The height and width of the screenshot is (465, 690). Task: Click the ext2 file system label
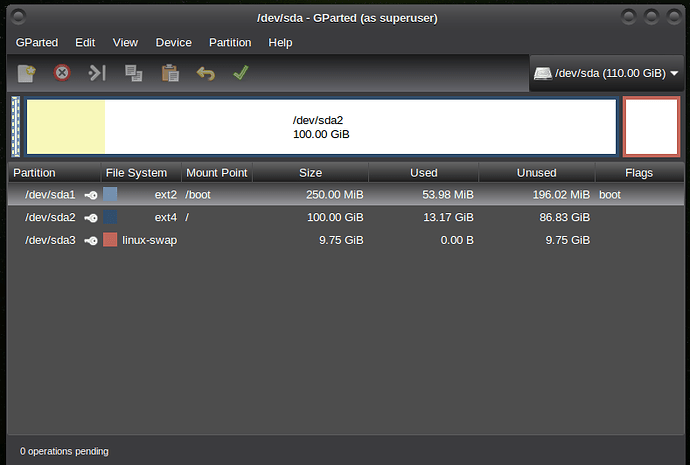(165, 195)
